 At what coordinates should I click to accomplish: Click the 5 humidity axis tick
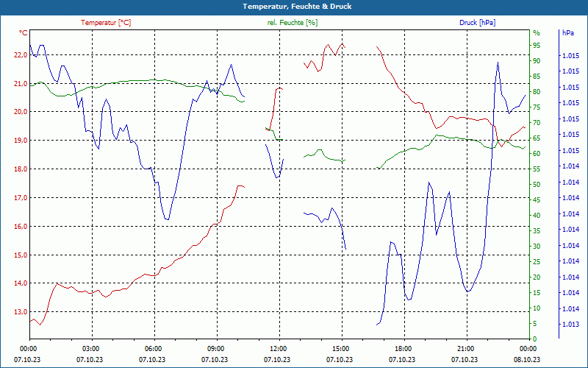(535, 324)
